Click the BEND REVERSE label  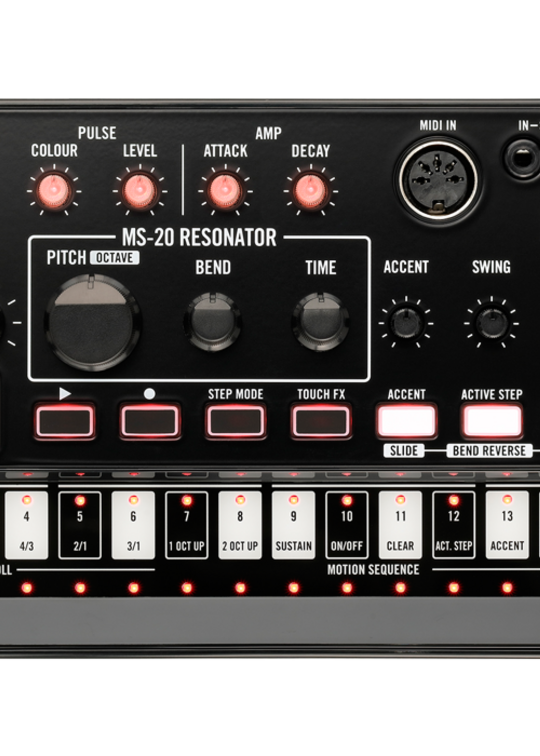tap(489, 451)
